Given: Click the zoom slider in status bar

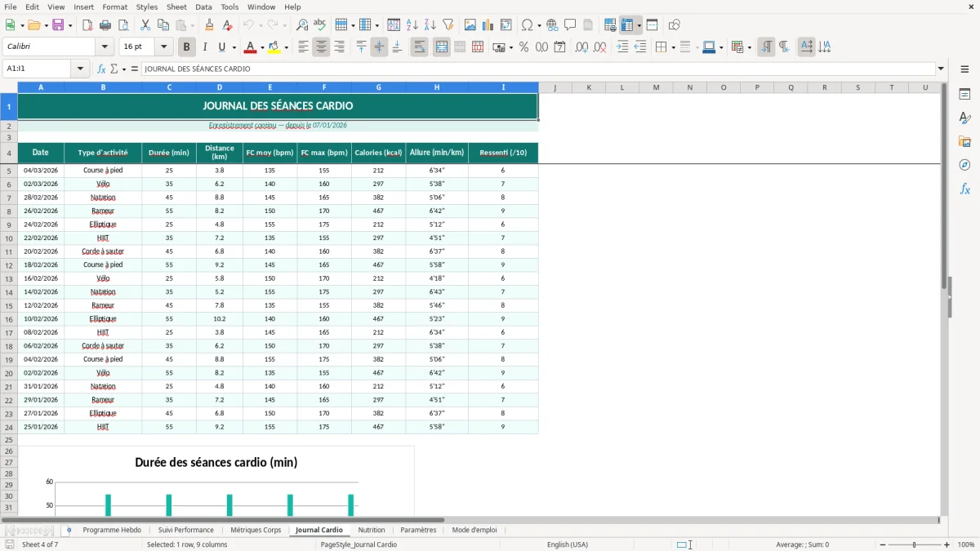Looking at the screenshot, I should pos(914,544).
